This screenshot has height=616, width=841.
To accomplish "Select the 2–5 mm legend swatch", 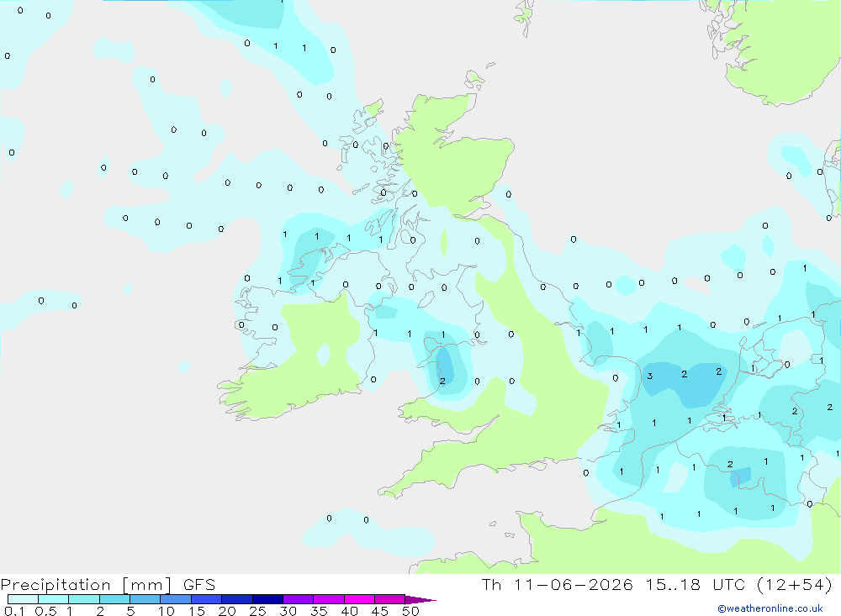I will [114, 599].
